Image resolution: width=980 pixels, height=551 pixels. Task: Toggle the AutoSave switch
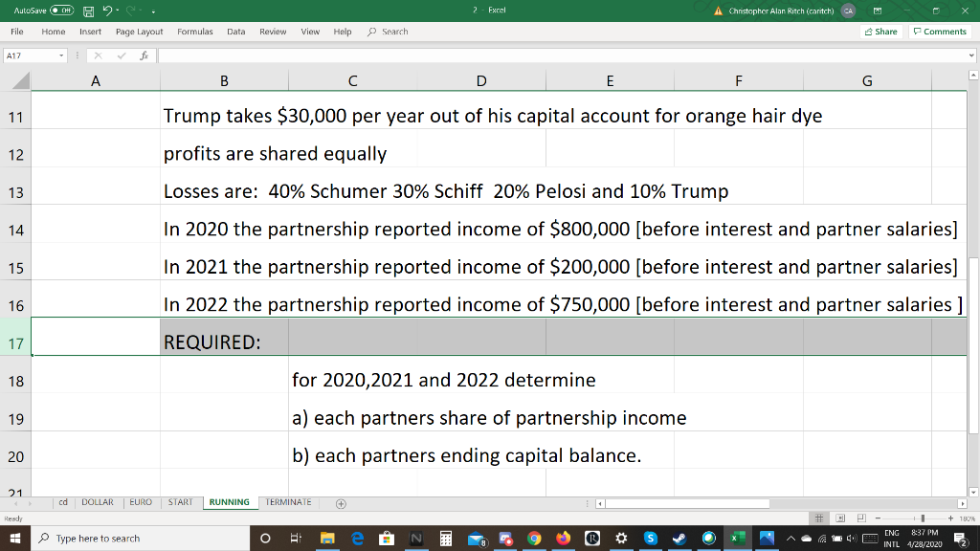pyautogui.click(x=61, y=11)
